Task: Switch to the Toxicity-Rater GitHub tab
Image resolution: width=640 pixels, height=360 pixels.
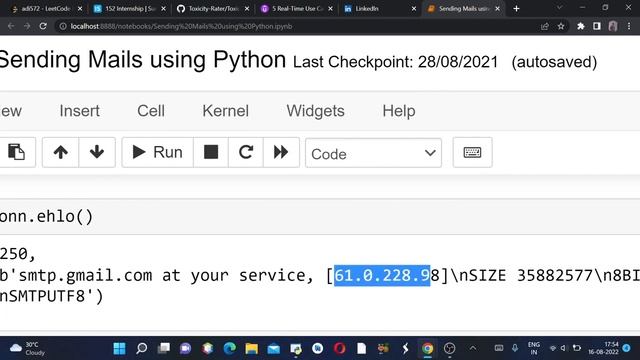Action: click(x=213, y=9)
